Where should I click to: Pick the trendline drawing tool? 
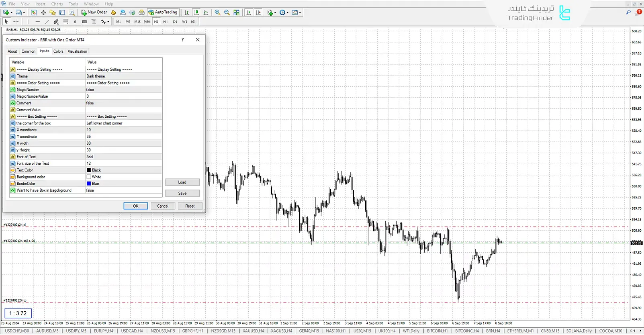(x=47, y=22)
